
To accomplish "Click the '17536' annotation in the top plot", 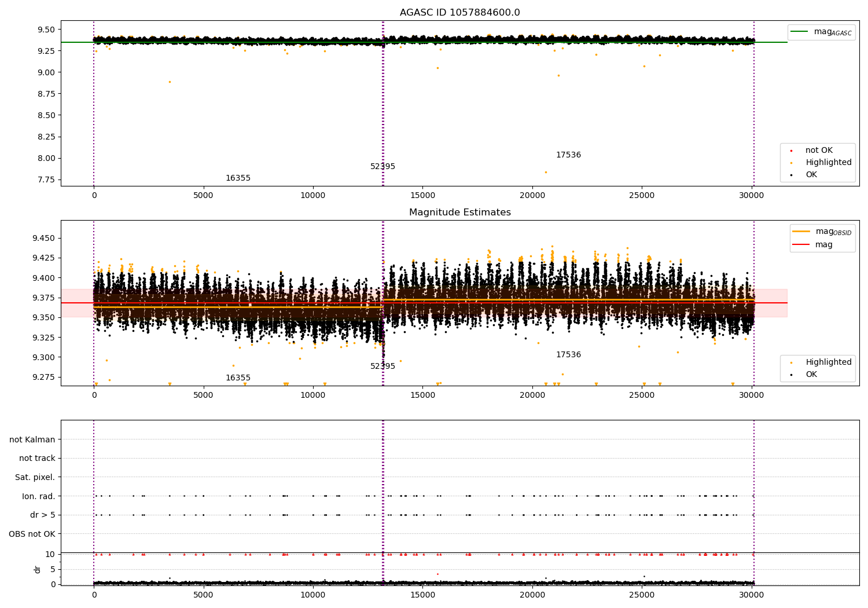I will coord(568,155).
